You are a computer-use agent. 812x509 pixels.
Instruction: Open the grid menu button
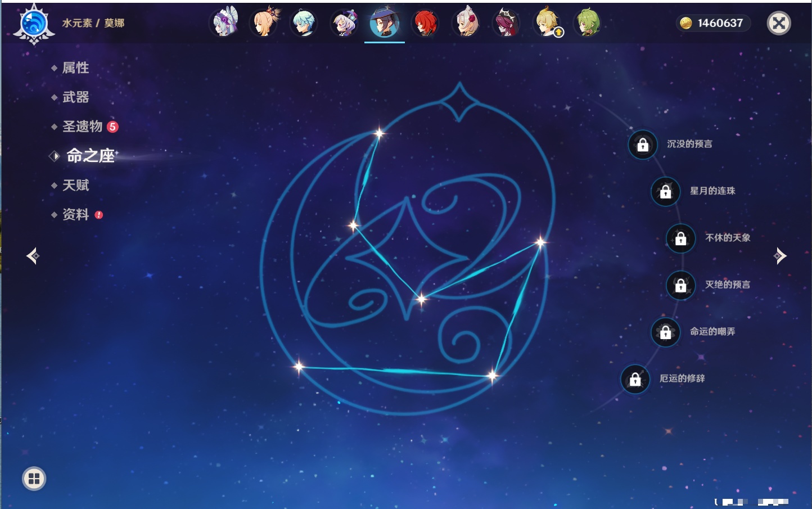(x=34, y=479)
